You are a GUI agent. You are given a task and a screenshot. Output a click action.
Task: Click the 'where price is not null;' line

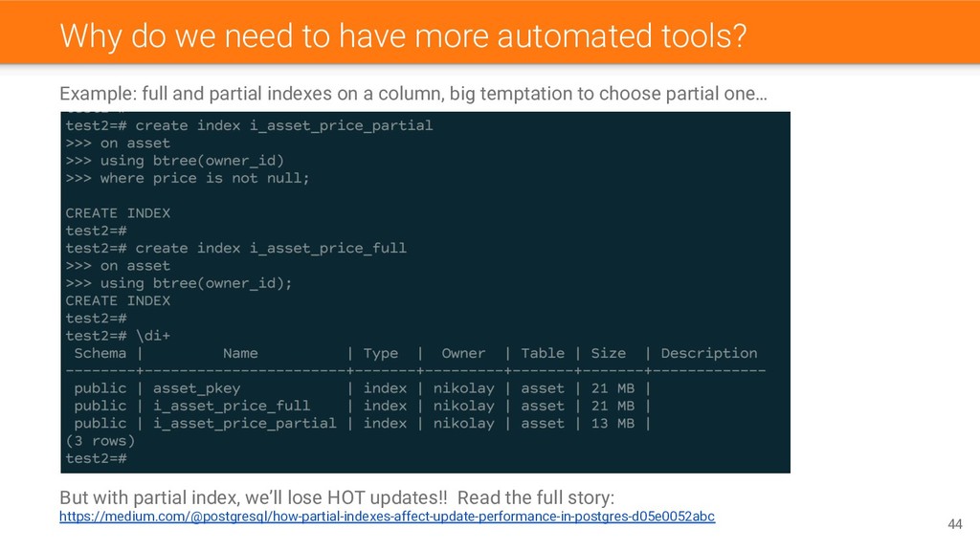pos(188,178)
